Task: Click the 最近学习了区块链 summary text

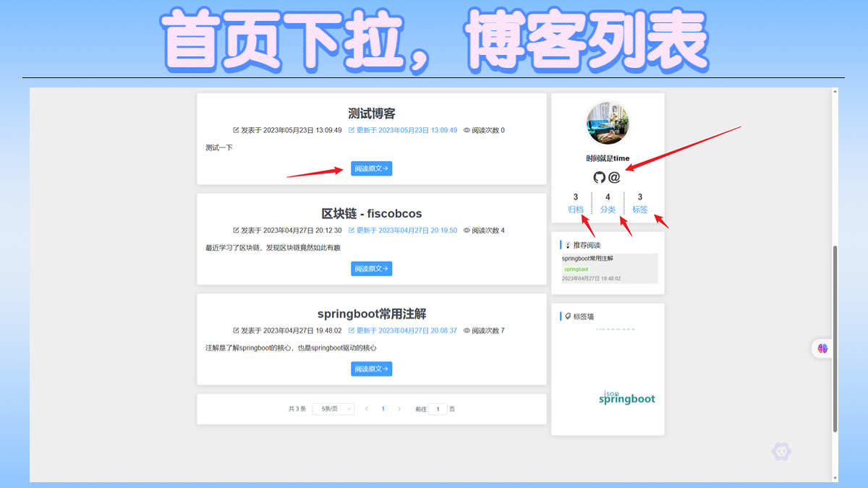Action: 273,248
